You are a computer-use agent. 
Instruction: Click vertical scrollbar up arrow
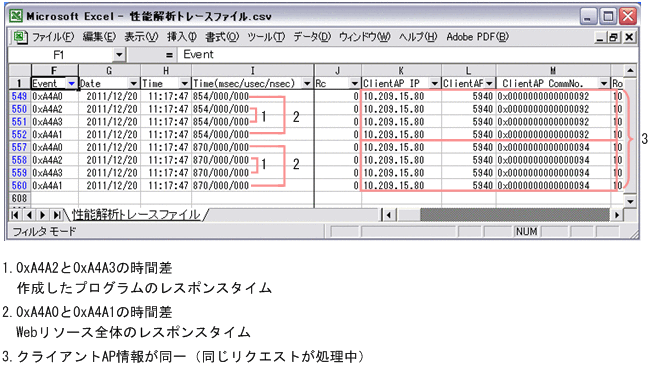630,71
